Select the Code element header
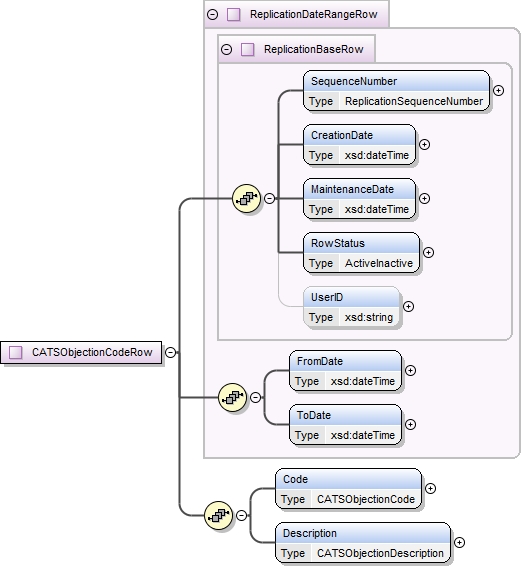 coord(348,479)
